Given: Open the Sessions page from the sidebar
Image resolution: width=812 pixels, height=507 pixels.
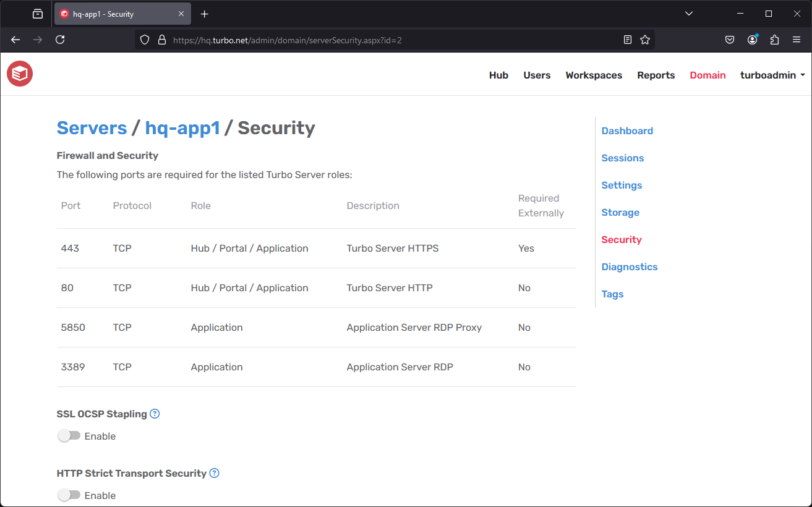Looking at the screenshot, I should click(x=622, y=158).
